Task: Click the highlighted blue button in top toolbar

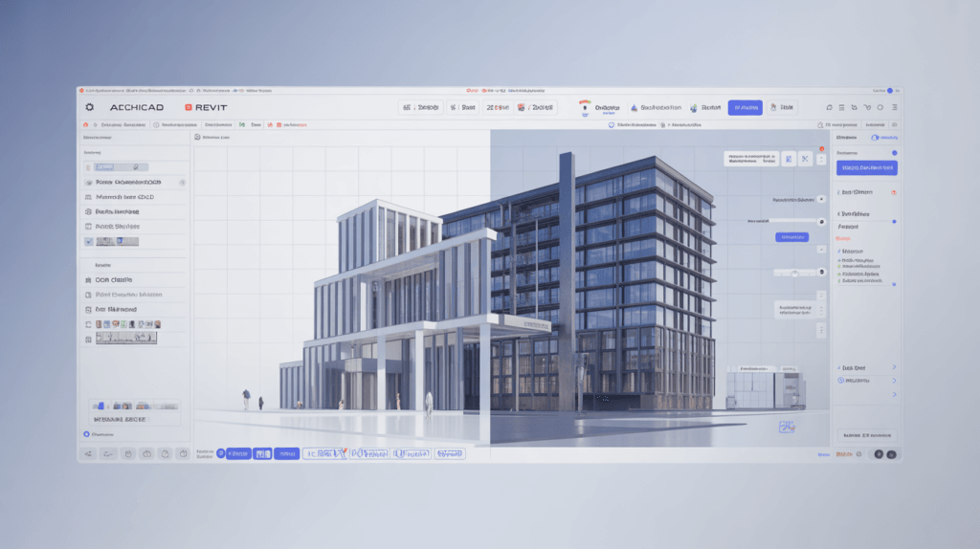Action: click(745, 108)
